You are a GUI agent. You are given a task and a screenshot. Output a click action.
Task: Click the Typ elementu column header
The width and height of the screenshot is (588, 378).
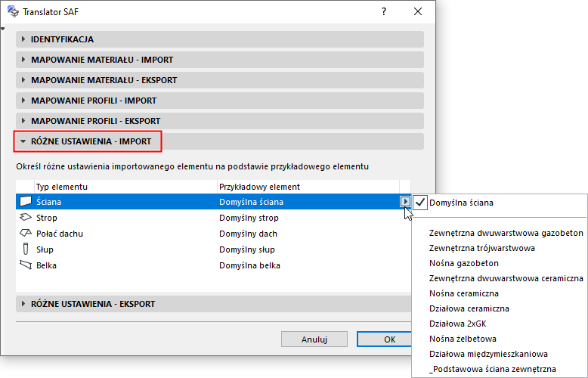pos(125,187)
